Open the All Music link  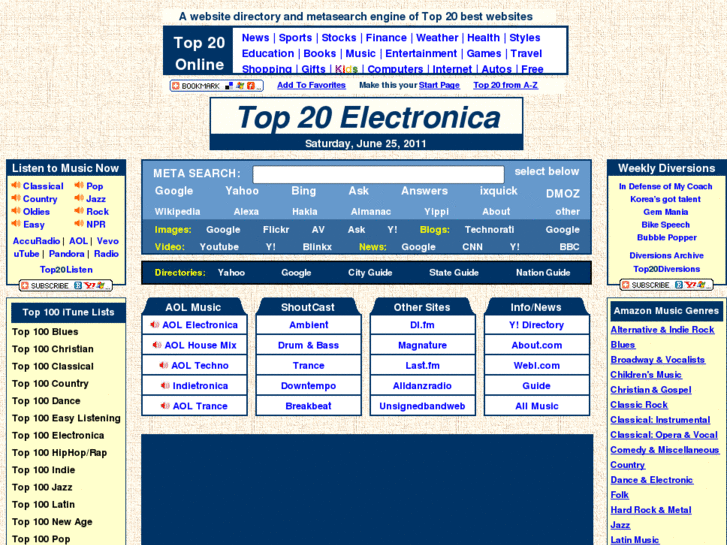point(536,406)
